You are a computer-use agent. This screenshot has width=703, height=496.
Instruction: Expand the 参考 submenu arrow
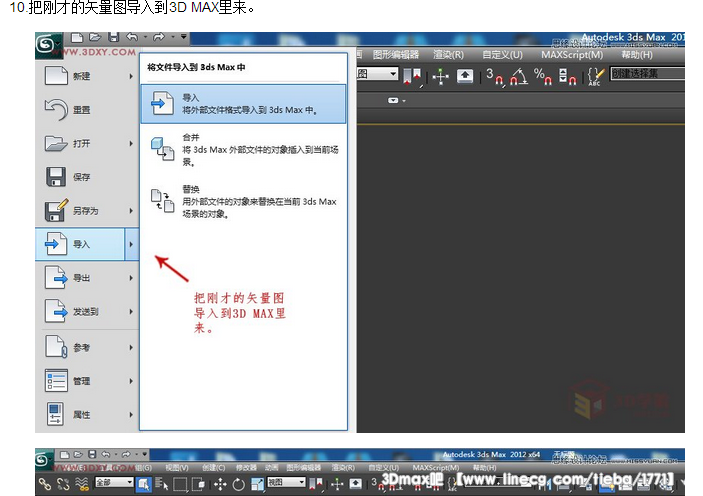click(x=131, y=348)
